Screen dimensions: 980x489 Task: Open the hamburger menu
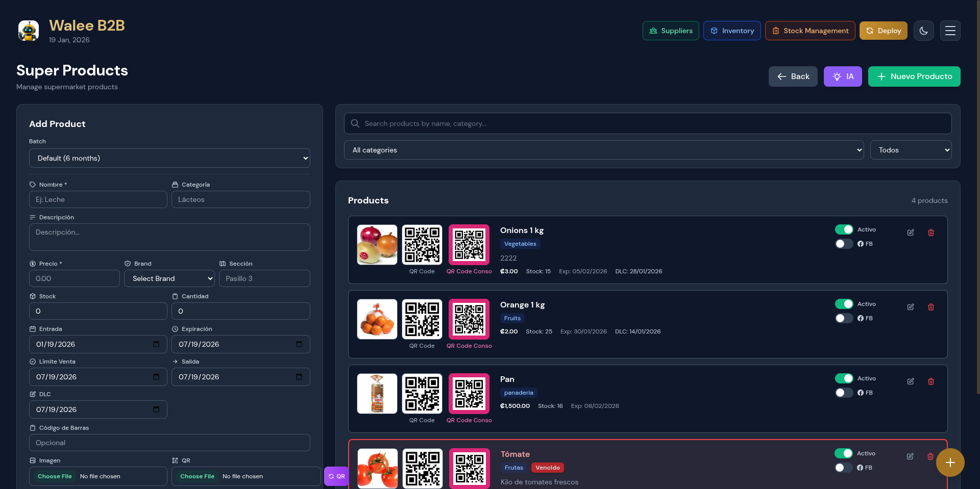click(950, 31)
